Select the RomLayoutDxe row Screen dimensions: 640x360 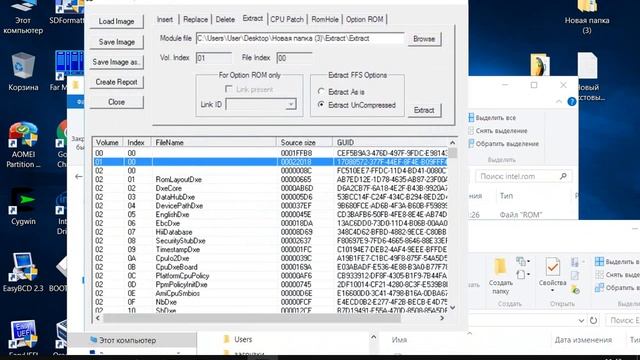coord(270,180)
